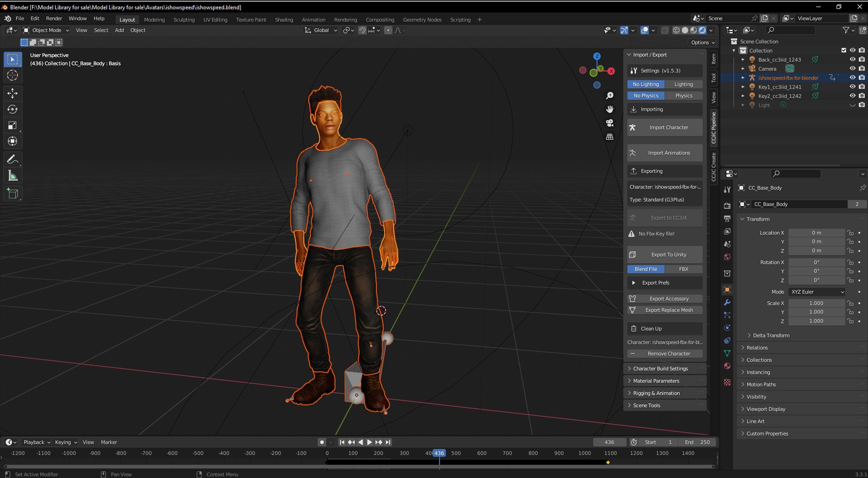Click the Z axis on navigation gizmo
The width and height of the screenshot is (868, 478).
(597, 56)
